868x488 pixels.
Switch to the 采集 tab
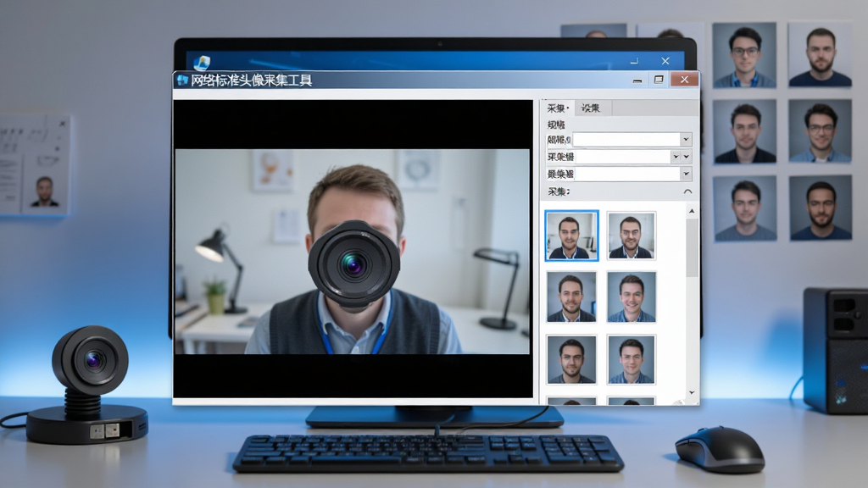[x=558, y=108]
